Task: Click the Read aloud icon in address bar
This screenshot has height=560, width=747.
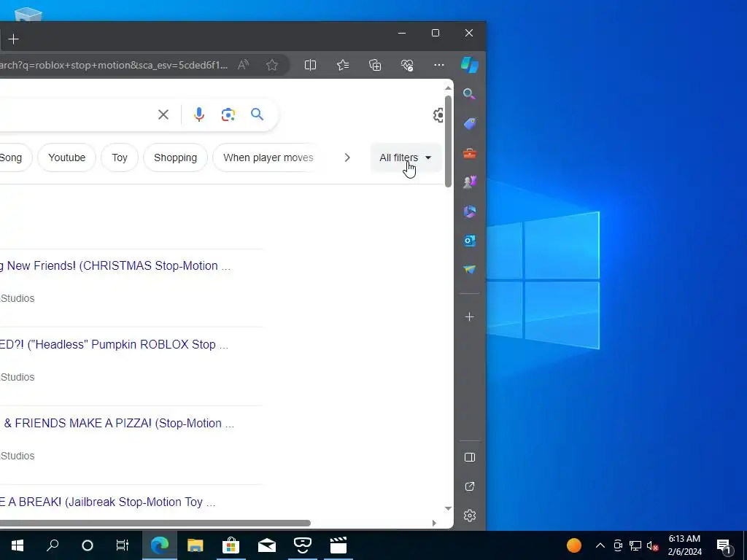Action: (244, 65)
